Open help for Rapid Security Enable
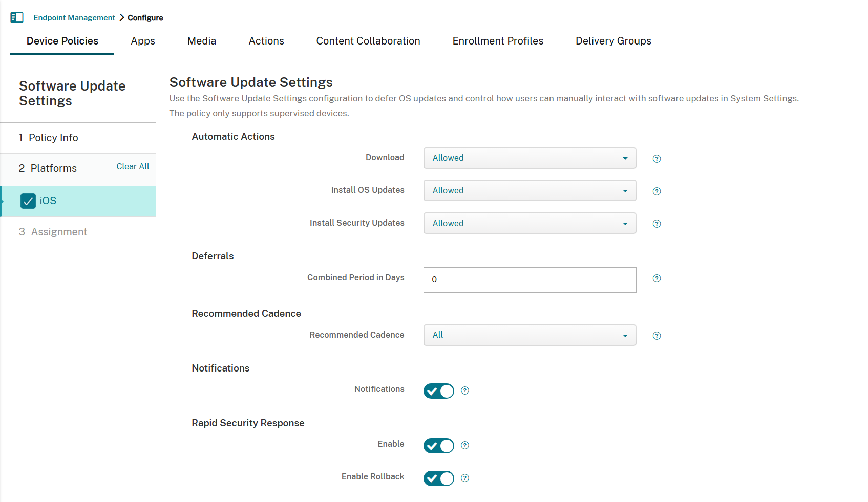This screenshot has height=502, width=868. click(465, 445)
